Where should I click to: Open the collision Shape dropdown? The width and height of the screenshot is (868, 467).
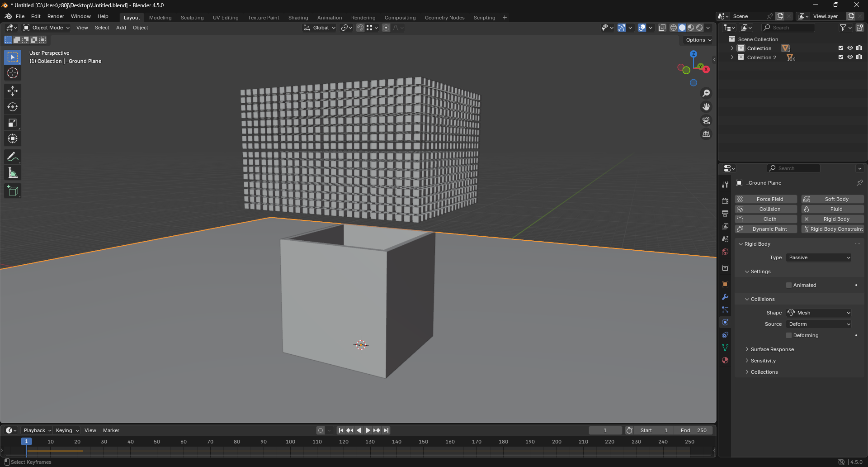tap(819, 313)
